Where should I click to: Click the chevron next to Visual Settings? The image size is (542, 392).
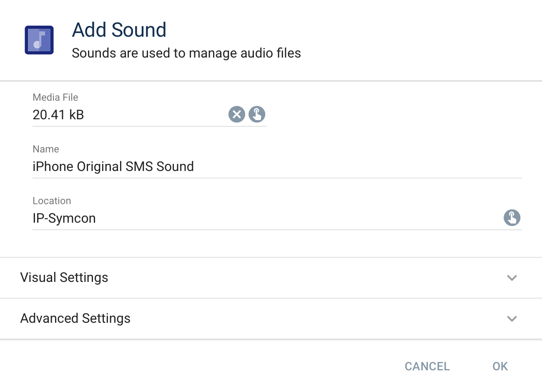click(x=512, y=278)
